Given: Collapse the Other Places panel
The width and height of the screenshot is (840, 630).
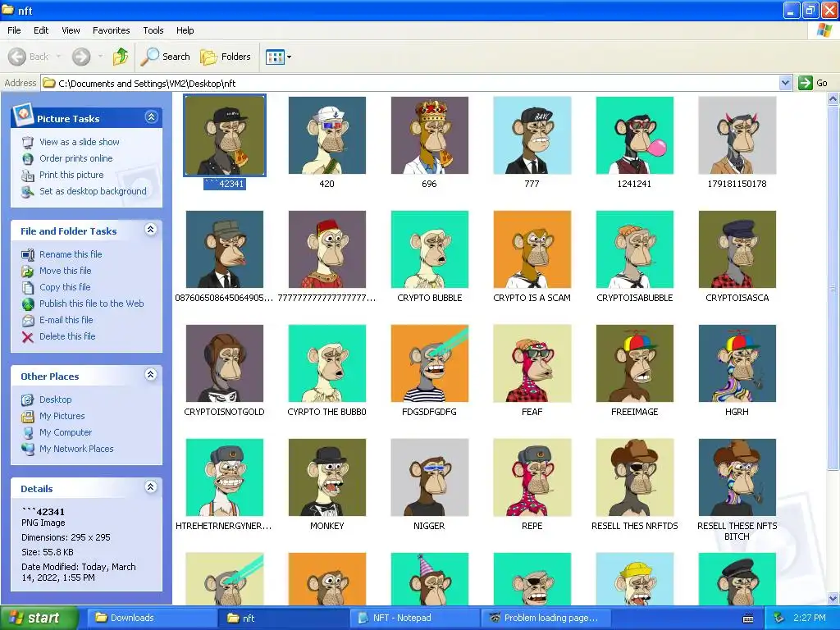Looking at the screenshot, I should pos(151,375).
